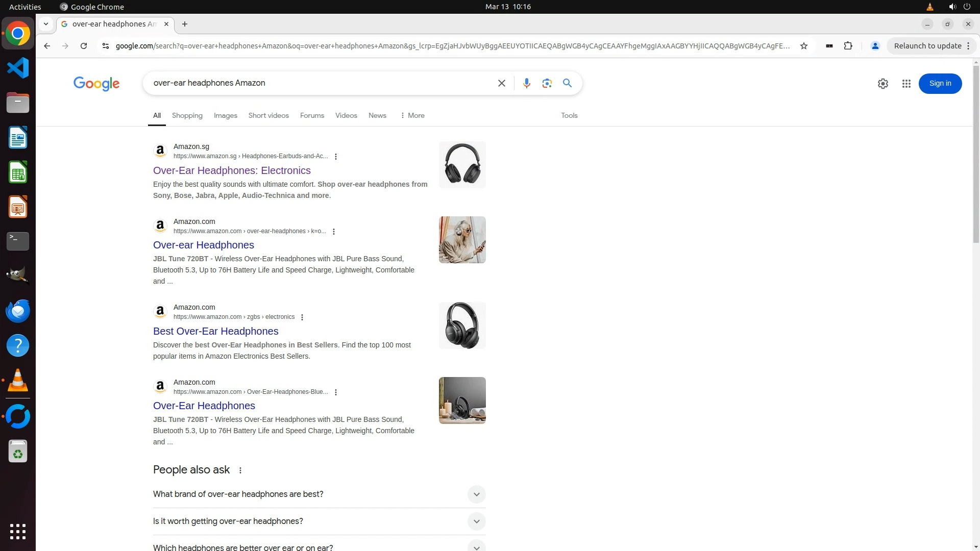Launch VLC from the dock
The height and width of the screenshot is (551, 980).
[18, 381]
